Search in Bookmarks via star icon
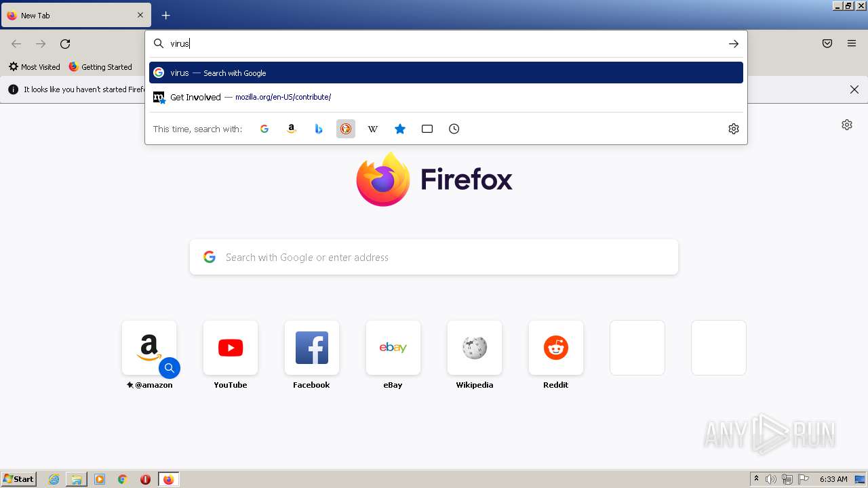 (x=400, y=129)
